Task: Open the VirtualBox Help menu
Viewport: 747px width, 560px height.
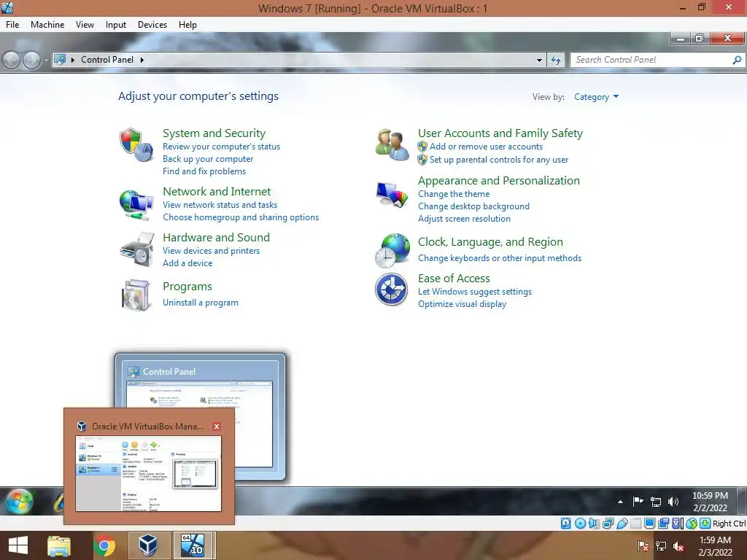Action: click(187, 25)
